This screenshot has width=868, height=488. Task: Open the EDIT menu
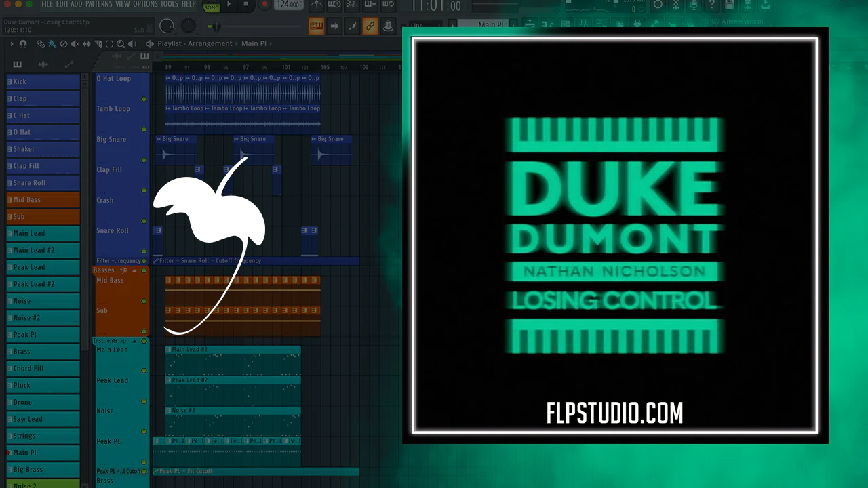(x=62, y=4)
